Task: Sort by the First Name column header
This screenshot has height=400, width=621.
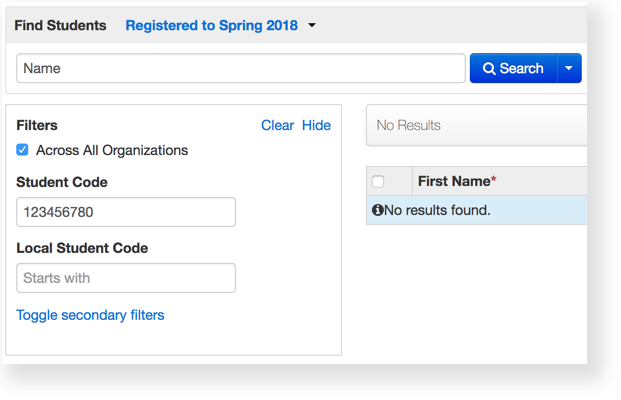Action: click(x=457, y=182)
